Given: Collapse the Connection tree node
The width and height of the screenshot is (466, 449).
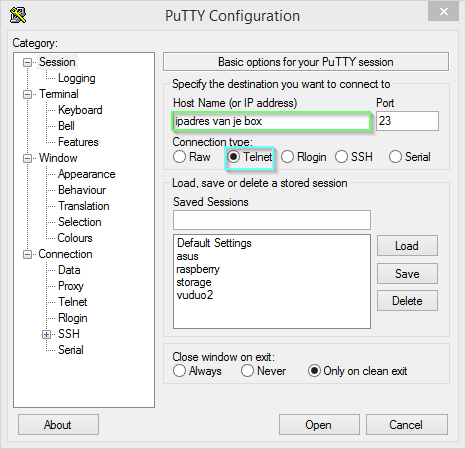Looking at the screenshot, I should click(27, 255).
